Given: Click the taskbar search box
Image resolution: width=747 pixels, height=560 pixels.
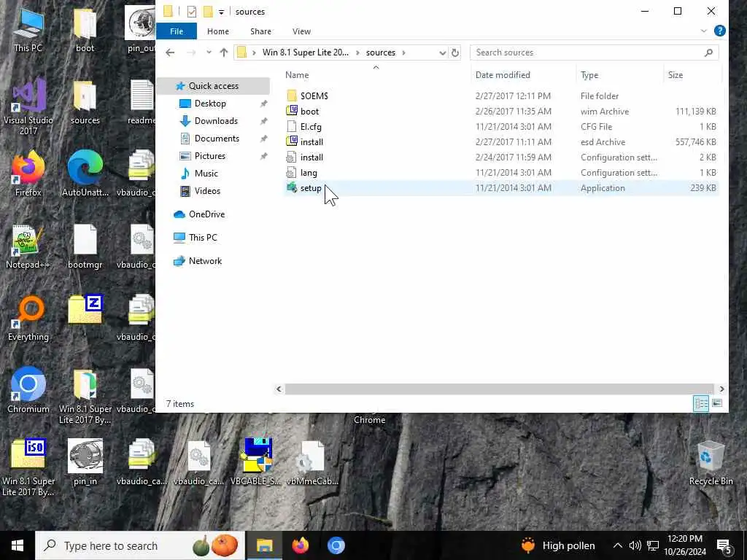Looking at the screenshot, I should pyautogui.click(x=140, y=545).
